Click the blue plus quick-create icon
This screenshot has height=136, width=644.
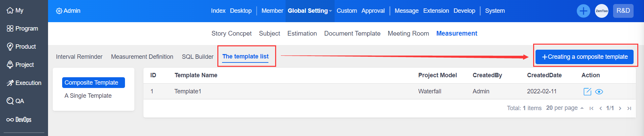583,11
